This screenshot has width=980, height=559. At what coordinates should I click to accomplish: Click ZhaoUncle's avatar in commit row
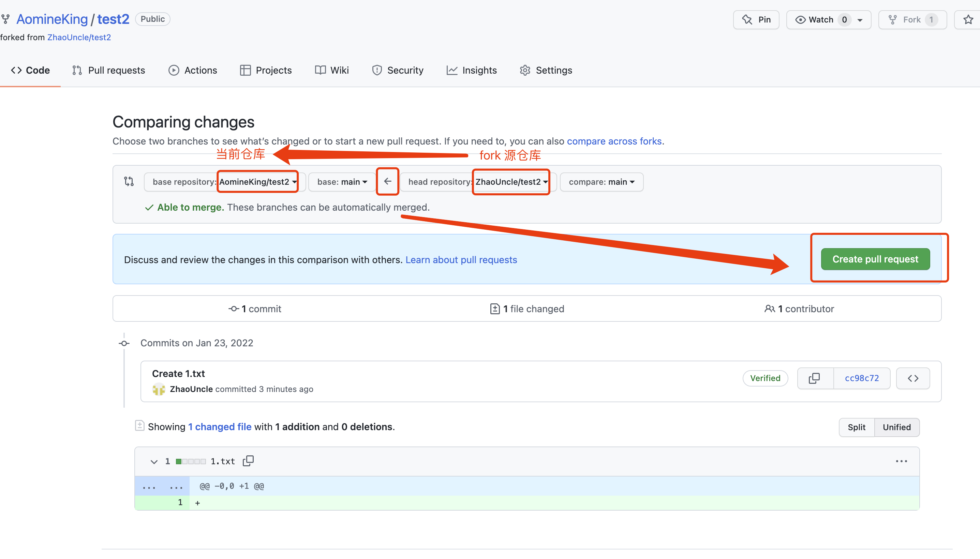[x=159, y=389]
